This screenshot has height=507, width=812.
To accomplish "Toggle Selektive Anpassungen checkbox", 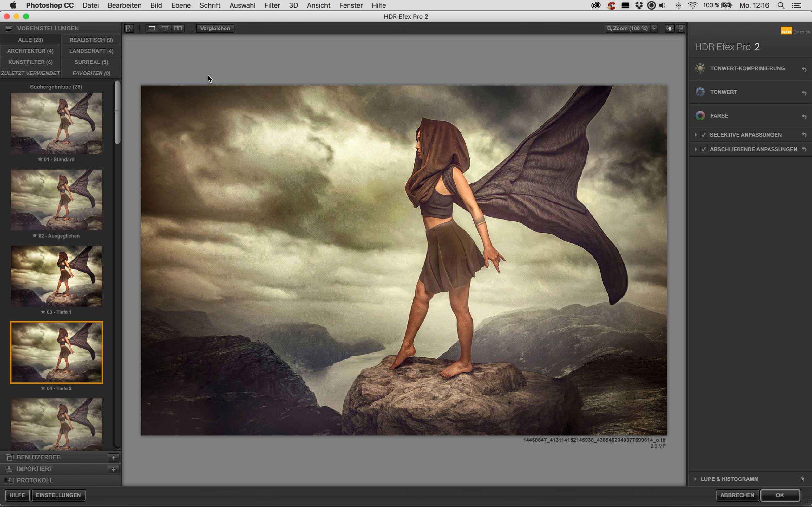I will [704, 135].
